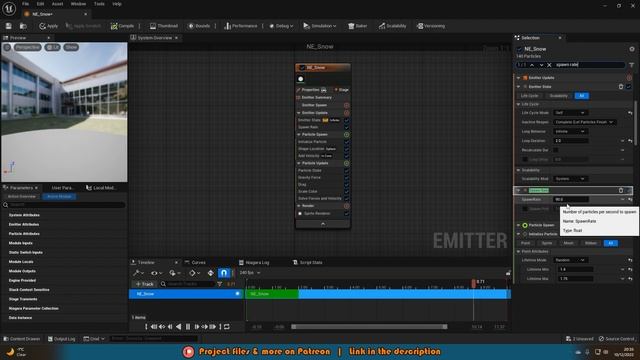Viewport: 640px width, 360px height.
Task: Open the Scalability Mode dropdown
Action: 570,179
